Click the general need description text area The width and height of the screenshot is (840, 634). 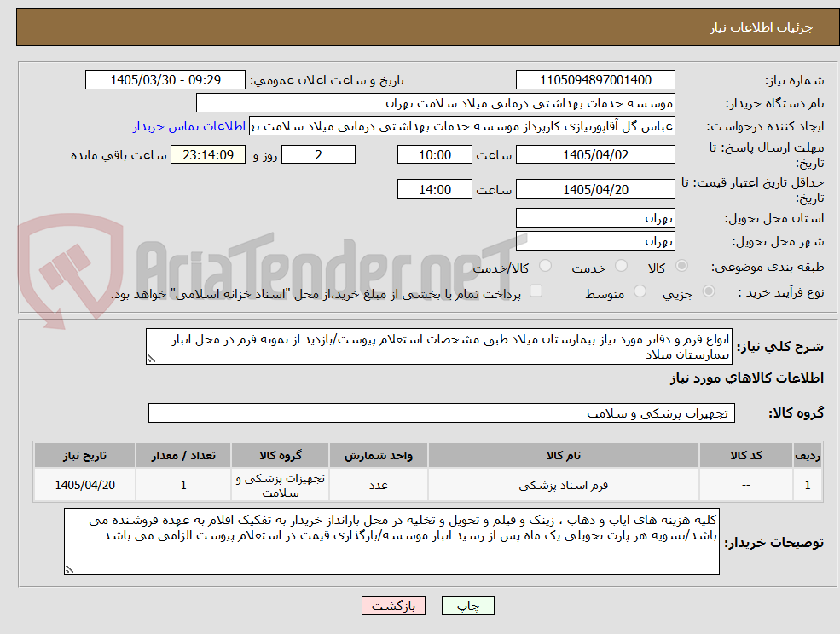pyautogui.click(x=438, y=347)
